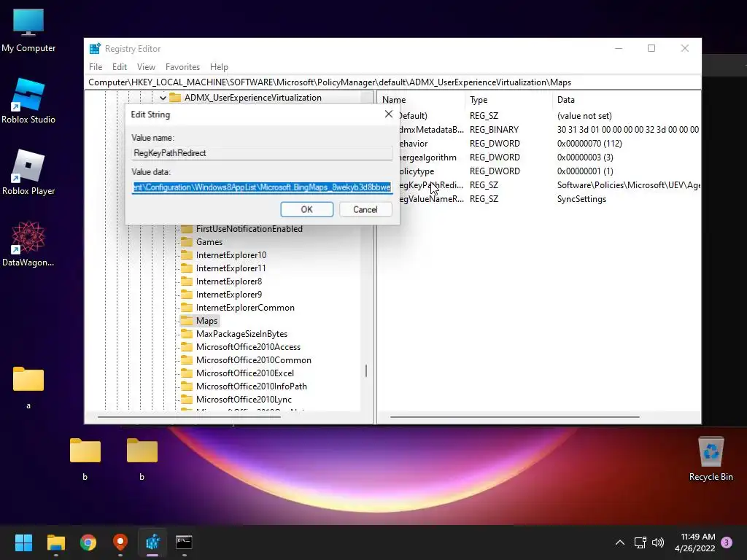Open the network status tray icon
Image resolution: width=747 pixels, height=560 pixels.
coord(640,542)
